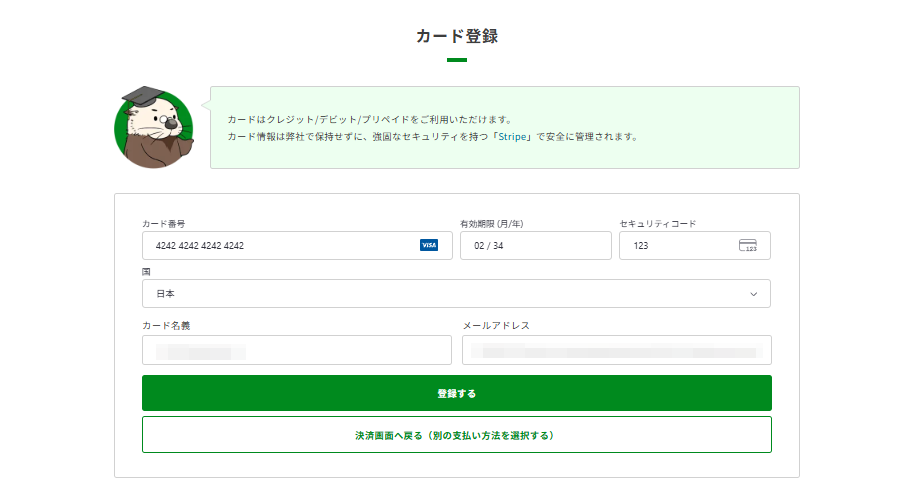Screen dimensions: 916x495
Task: Click the カード名義 label text
Action: click(166, 325)
